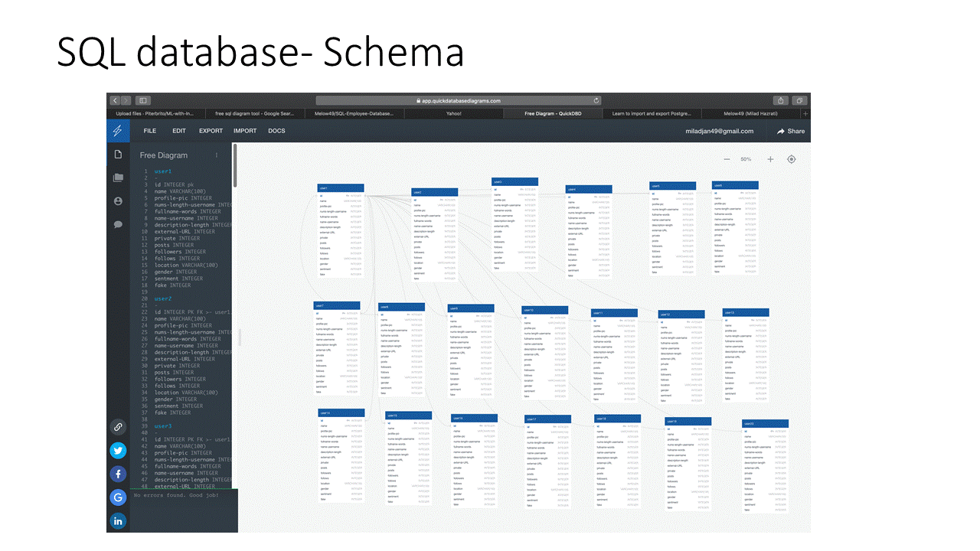980x551 pixels.
Task: Click the QuickDBD lightning logo
Action: tap(118, 131)
